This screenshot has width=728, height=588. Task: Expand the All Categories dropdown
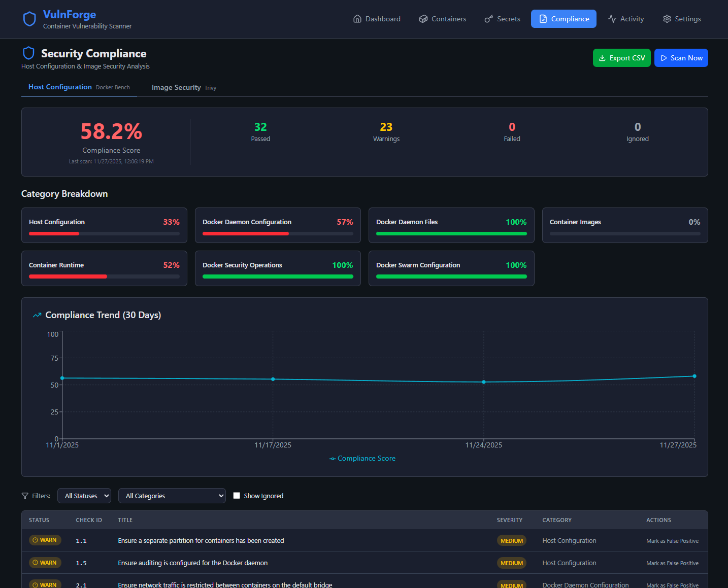[x=172, y=496]
